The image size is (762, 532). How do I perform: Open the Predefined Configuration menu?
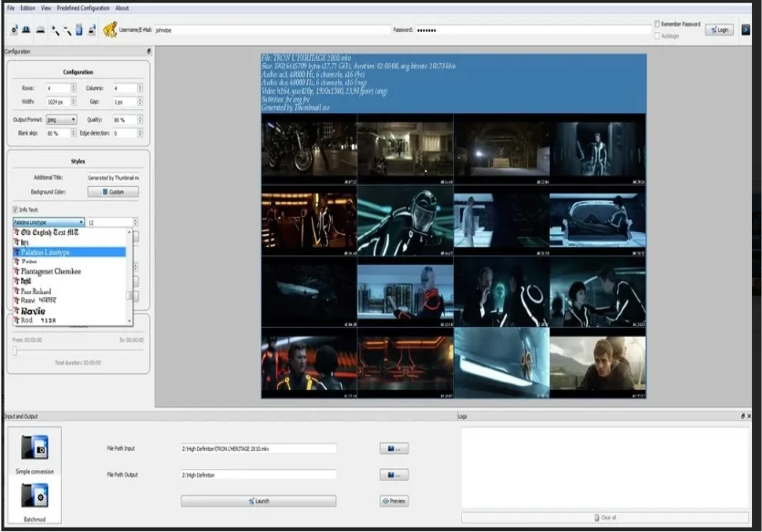(x=83, y=8)
